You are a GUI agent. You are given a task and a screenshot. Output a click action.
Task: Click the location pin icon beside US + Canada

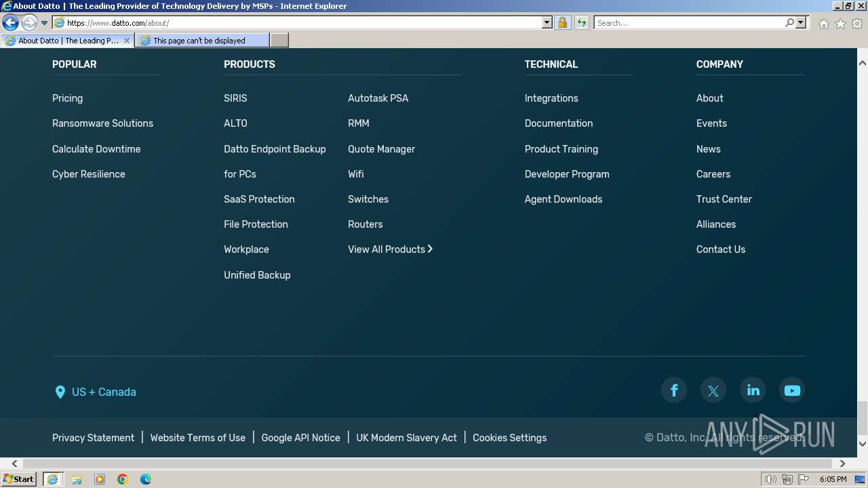60,392
